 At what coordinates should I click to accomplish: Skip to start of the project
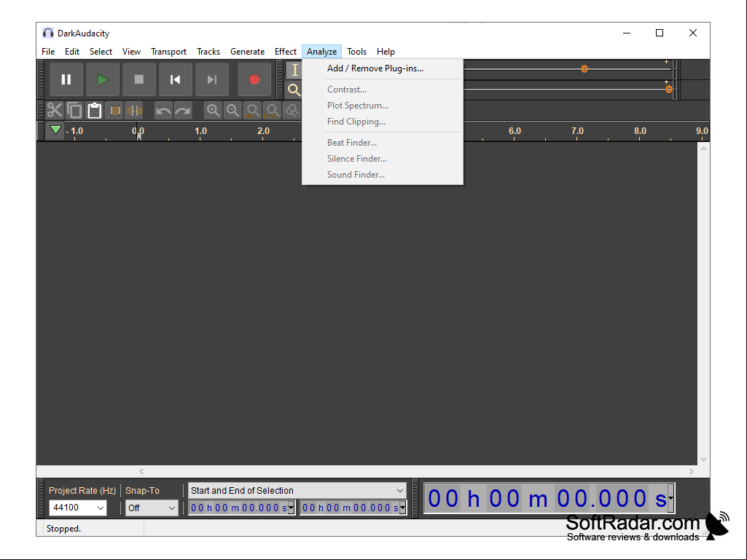(176, 79)
